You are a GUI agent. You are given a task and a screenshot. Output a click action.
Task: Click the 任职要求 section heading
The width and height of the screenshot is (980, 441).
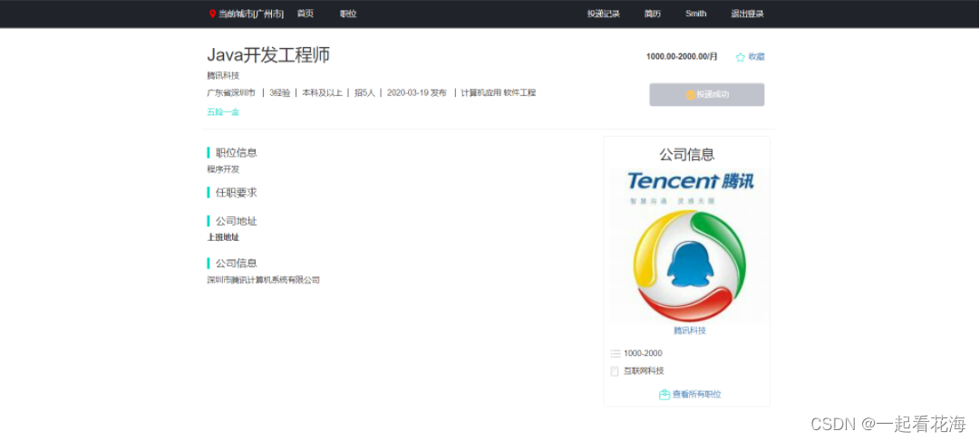237,192
